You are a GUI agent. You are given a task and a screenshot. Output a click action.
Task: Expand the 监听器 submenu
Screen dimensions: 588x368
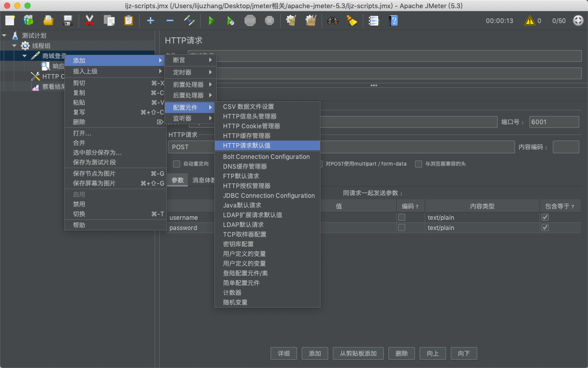pos(190,118)
